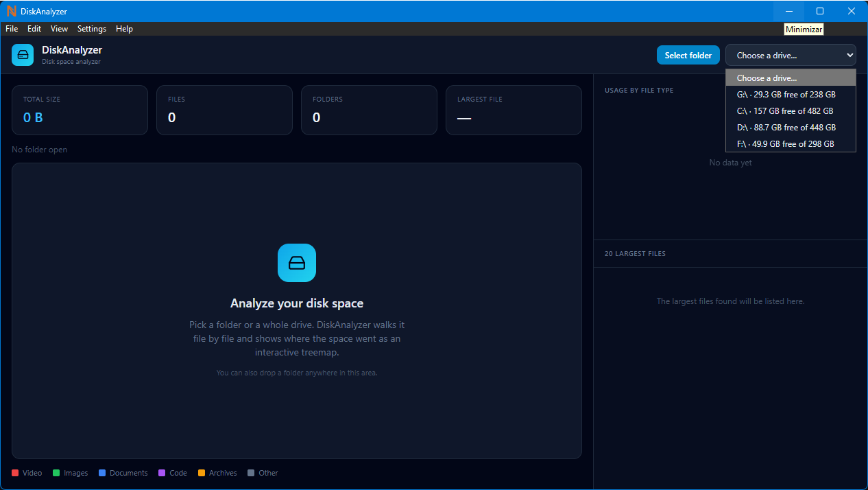Click the orange Archives legend swatch

pyautogui.click(x=202, y=473)
